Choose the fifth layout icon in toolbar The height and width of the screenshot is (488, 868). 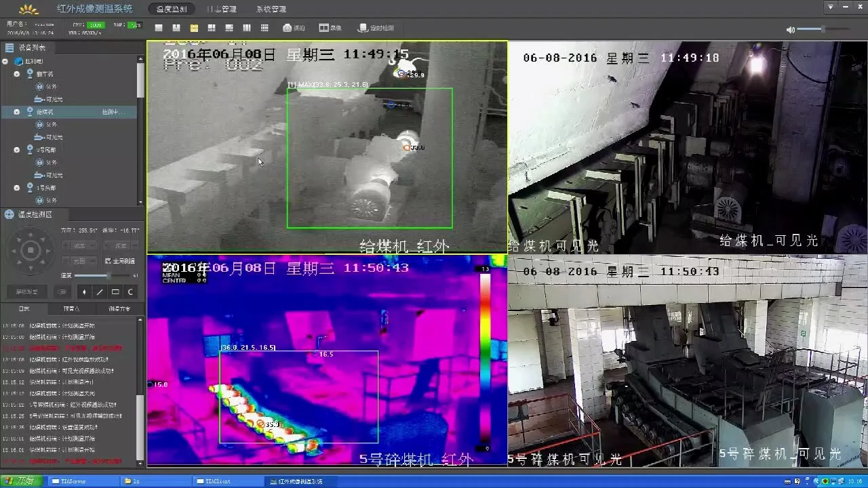[229, 28]
